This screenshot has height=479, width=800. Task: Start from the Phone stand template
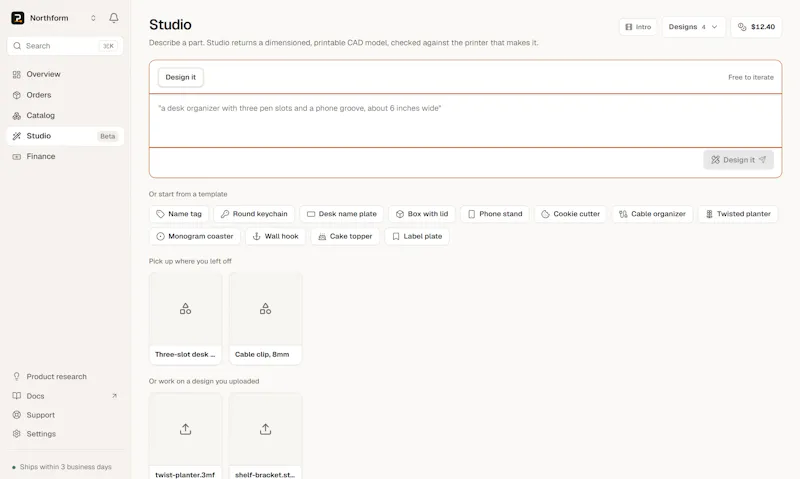(495, 214)
